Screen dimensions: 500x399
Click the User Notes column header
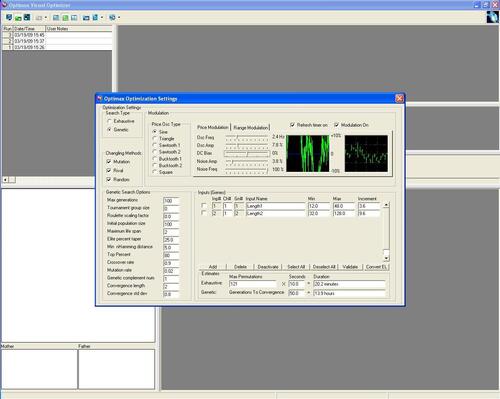click(79, 29)
